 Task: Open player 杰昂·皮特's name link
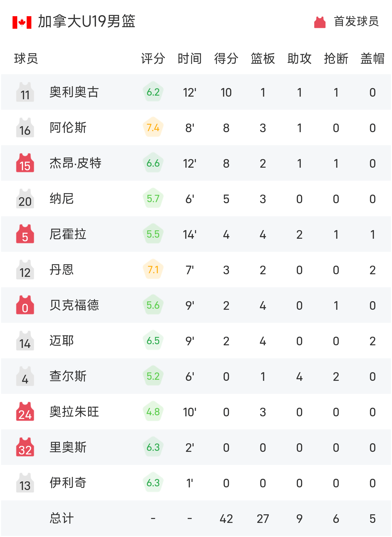pyautogui.click(x=75, y=163)
